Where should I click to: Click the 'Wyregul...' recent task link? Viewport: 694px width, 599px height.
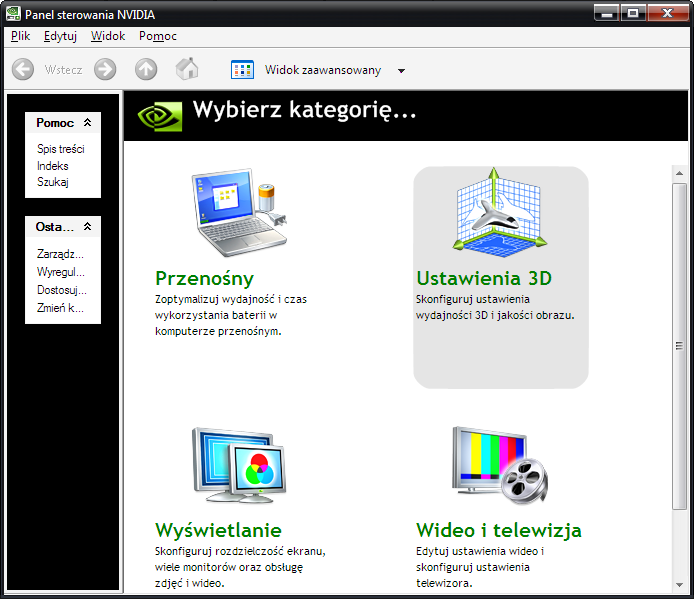coord(61,272)
